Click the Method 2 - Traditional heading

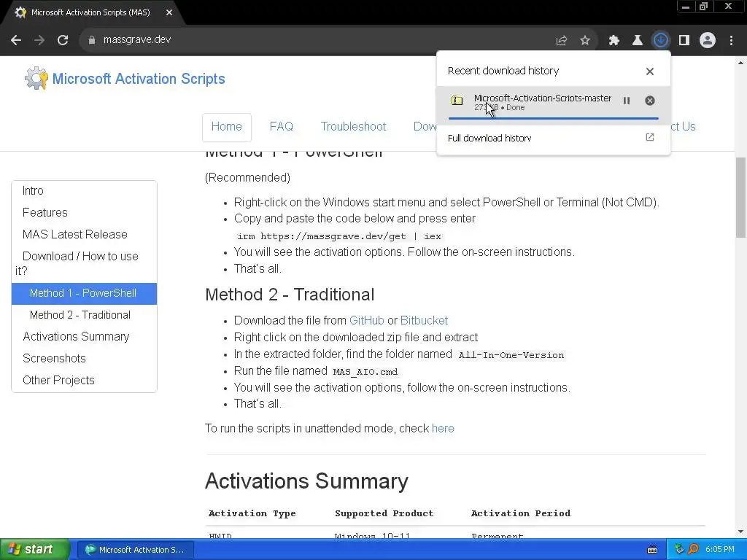290,295
